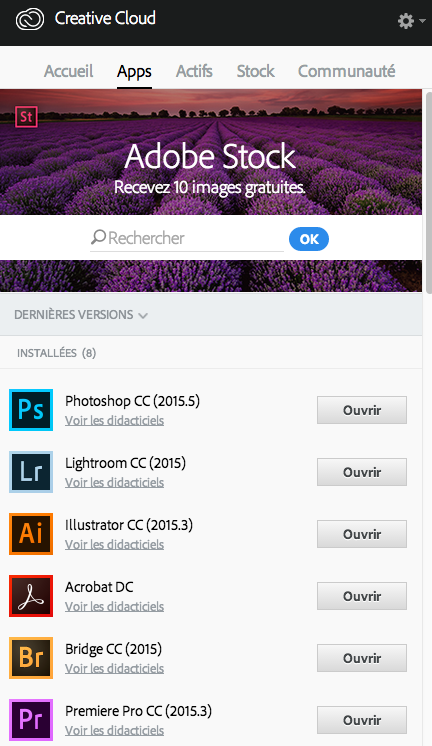The width and height of the screenshot is (432, 746).
Task: Switch to the Actifs tab
Action: tap(194, 71)
